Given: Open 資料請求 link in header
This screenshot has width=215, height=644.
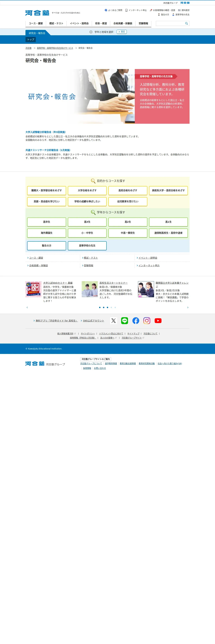Looking at the screenshot, I should 184,10.
